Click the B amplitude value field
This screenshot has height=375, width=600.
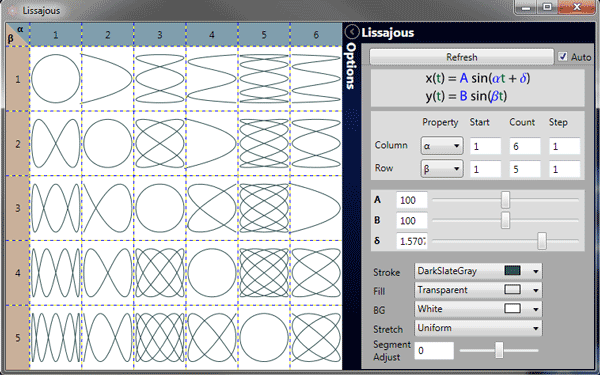pos(412,221)
